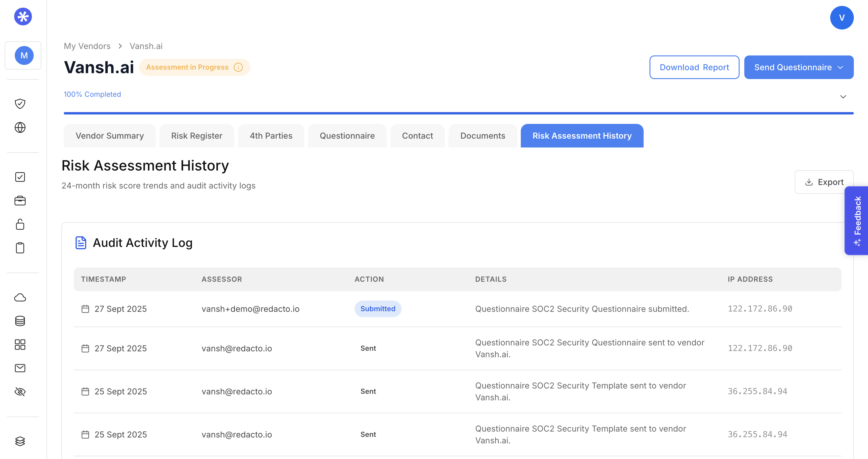Expand the 100% Completed progress chevron
This screenshot has width=868, height=459.
843,97
